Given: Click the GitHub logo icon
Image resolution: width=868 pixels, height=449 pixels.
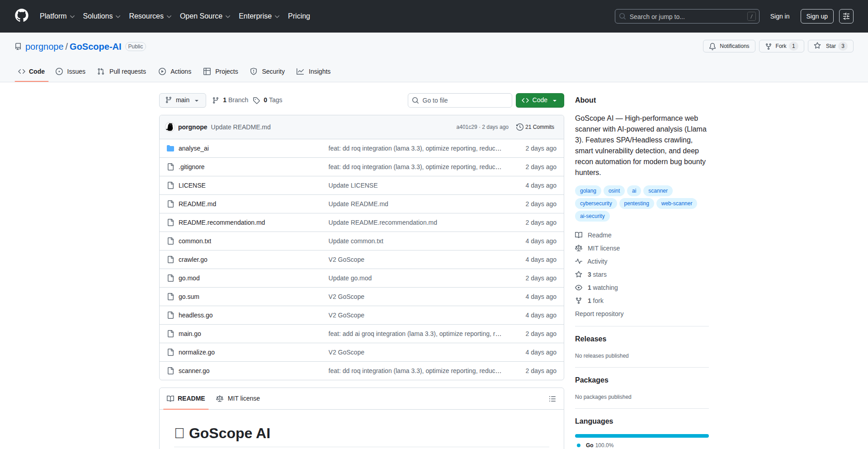Looking at the screenshot, I should point(22,16).
